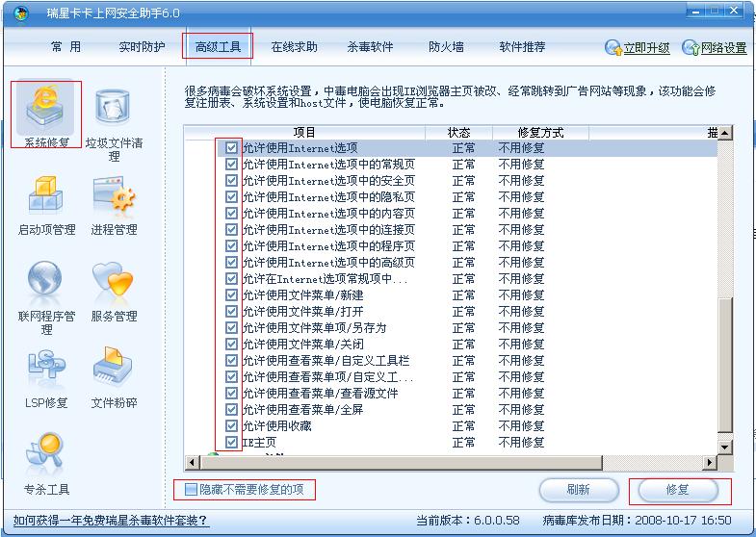Open the 网络设置 link
The image size is (756, 537).
pyautogui.click(x=723, y=48)
